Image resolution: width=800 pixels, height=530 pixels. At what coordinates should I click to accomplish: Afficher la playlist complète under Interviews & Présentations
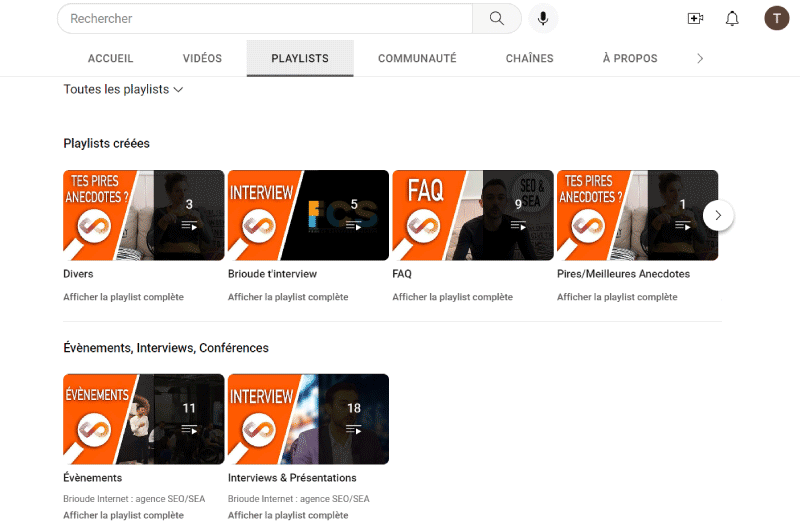click(288, 515)
